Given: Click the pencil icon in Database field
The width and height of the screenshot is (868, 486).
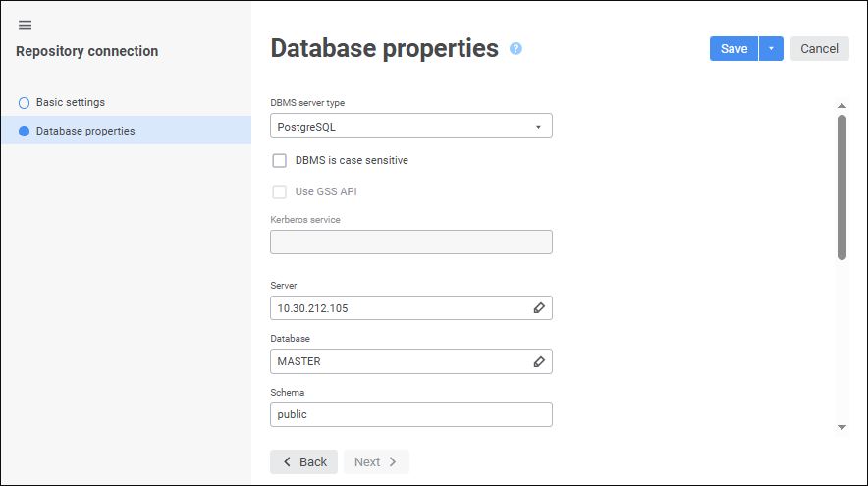Looking at the screenshot, I should click(x=539, y=361).
